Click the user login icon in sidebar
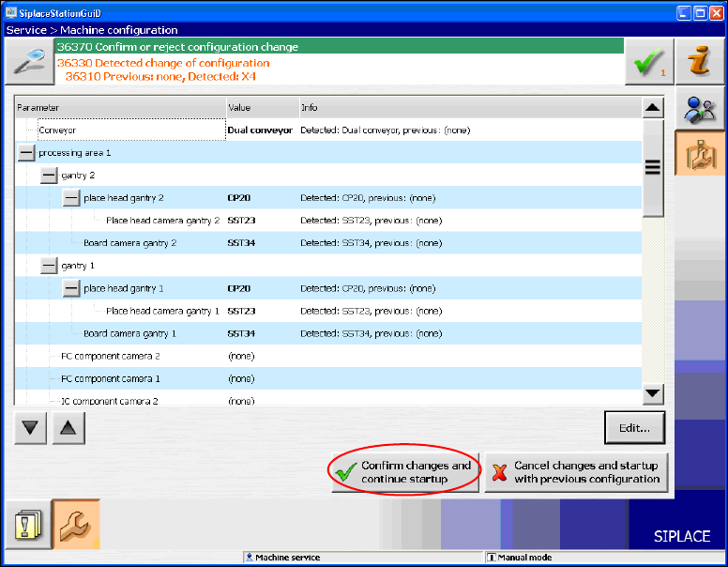This screenshot has width=728, height=567. pos(699,110)
